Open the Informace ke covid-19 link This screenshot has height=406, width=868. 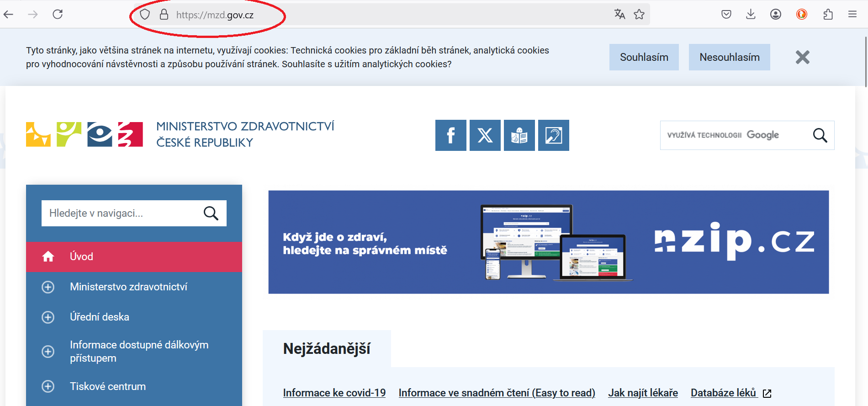coord(334,393)
